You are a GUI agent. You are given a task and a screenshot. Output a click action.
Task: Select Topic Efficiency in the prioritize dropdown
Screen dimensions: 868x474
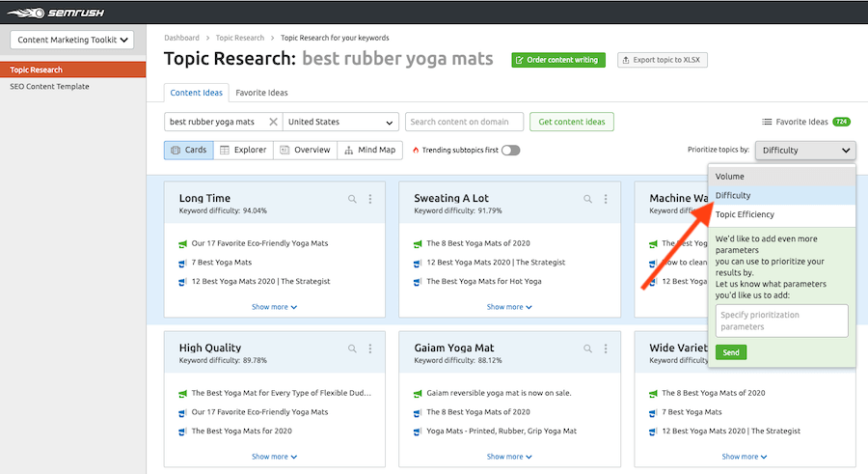(781, 214)
